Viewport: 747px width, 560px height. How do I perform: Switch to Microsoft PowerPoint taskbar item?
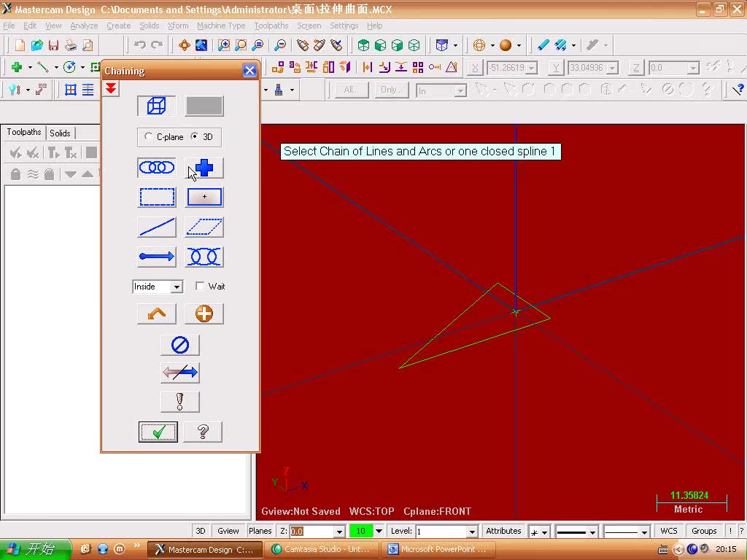[438, 550]
